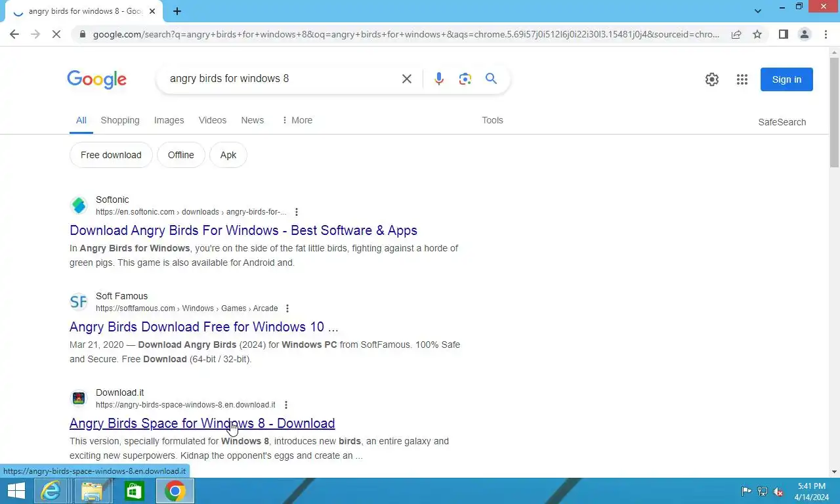
Task: Open File Explorer from taskbar
Action: tap(92, 491)
